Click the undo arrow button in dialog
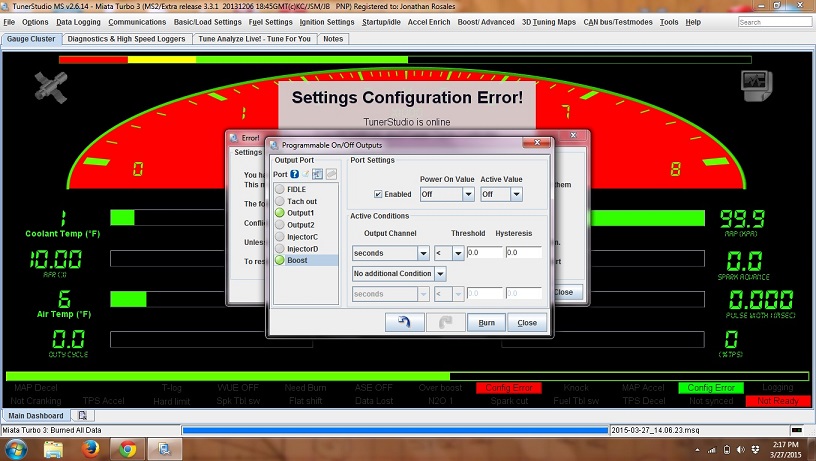The width and height of the screenshot is (816, 461). 403,322
